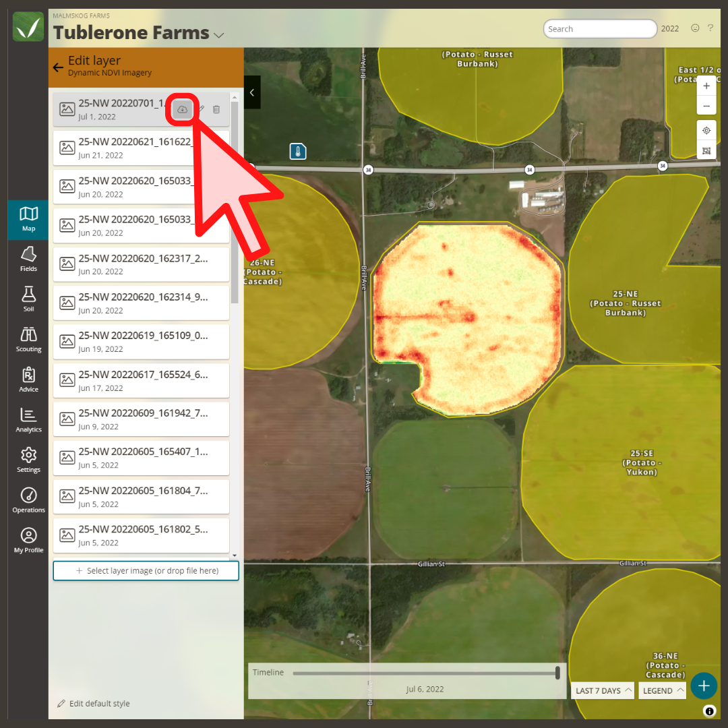728x728 pixels.
Task: Open Analytics in the sidebar
Action: click(28, 420)
